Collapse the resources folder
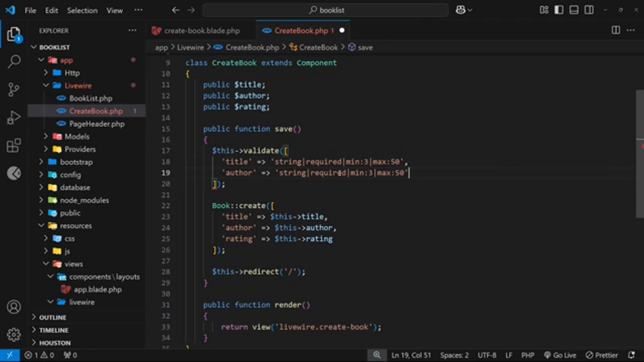 (x=75, y=226)
